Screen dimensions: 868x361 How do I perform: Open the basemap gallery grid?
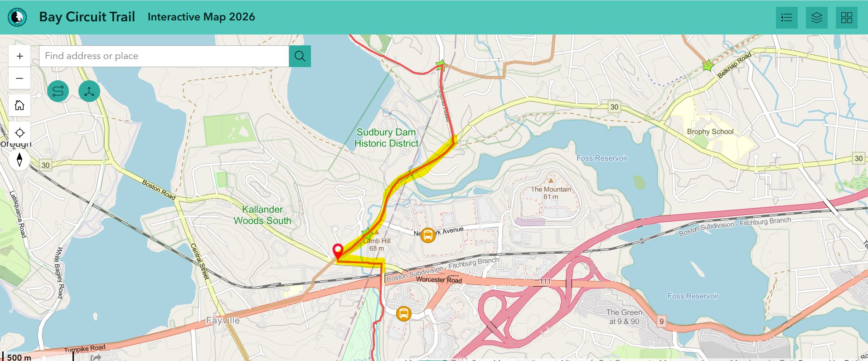(x=847, y=18)
